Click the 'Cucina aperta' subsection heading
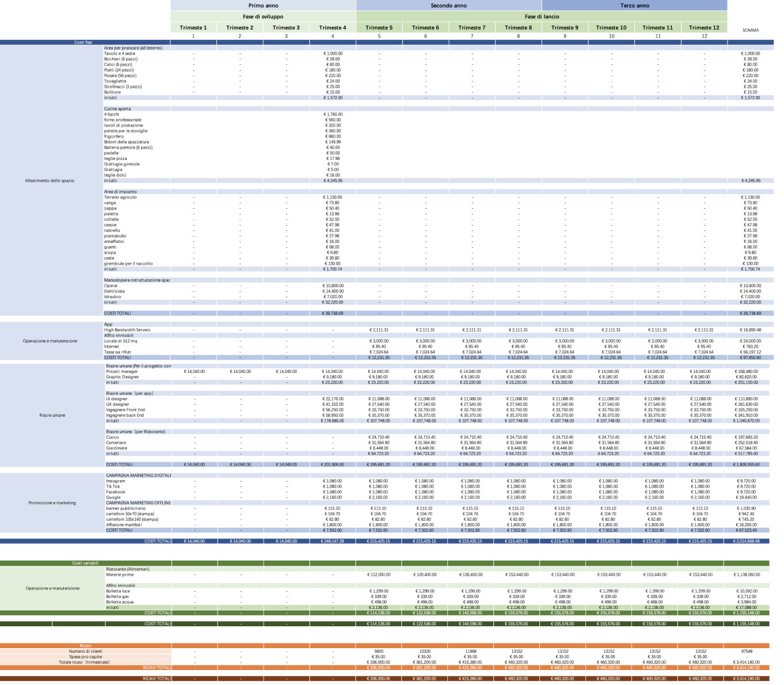Viewport: 784px width, 685px height. tap(117, 109)
